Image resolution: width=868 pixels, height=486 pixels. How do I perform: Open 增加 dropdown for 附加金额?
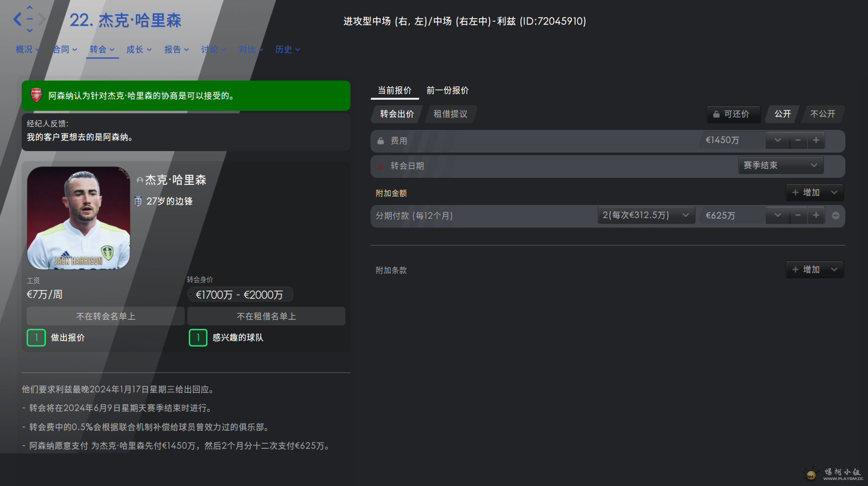coord(815,192)
